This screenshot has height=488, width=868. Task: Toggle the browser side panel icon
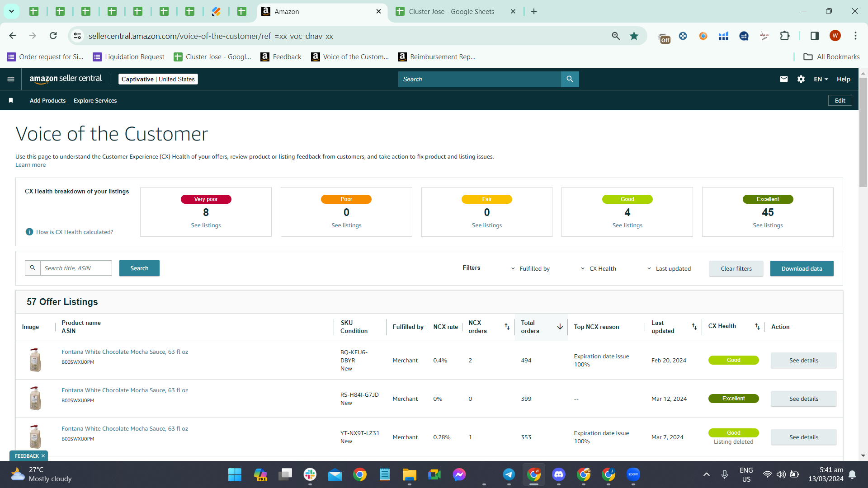point(815,36)
